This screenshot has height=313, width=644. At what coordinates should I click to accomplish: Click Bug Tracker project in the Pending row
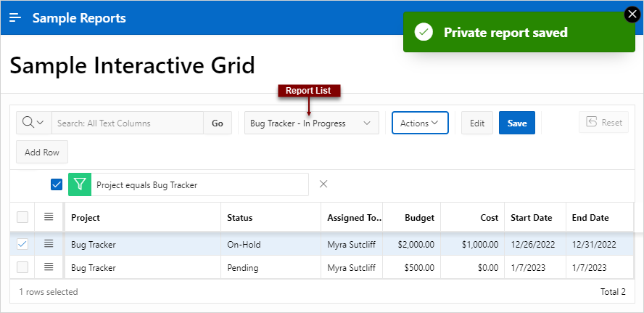(x=143, y=268)
